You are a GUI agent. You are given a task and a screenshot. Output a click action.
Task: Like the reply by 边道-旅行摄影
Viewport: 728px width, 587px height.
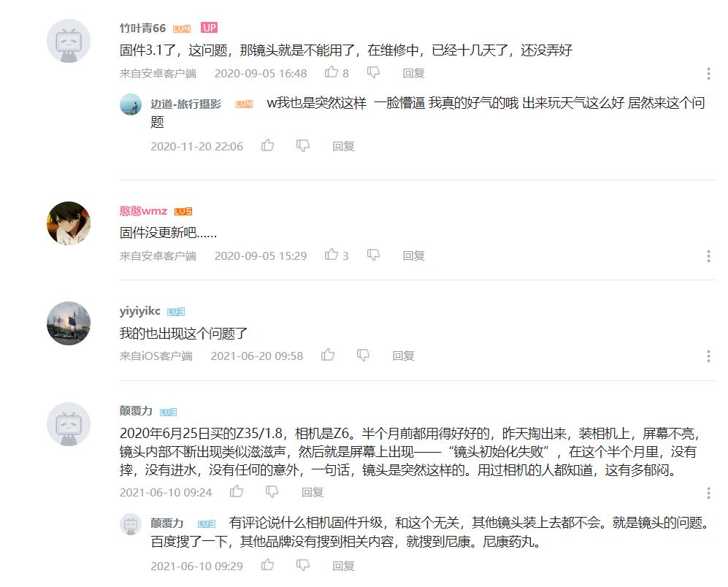point(267,145)
